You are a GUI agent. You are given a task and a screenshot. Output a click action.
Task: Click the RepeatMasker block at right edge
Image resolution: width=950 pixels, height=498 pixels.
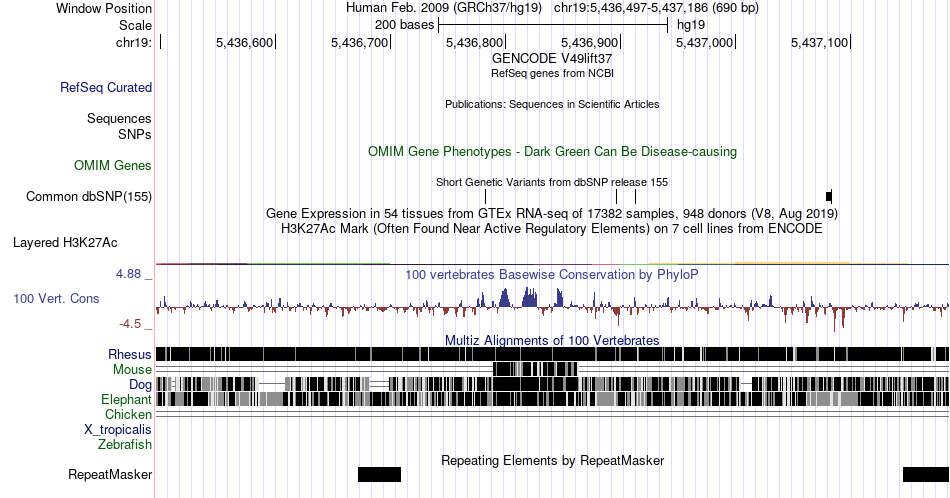click(x=926, y=474)
